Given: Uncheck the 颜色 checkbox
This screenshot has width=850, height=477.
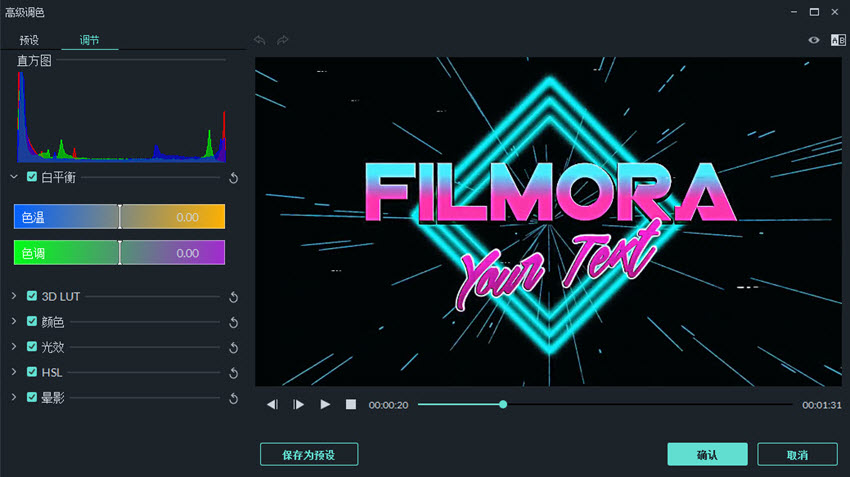Looking at the screenshot, I should 32,321.
